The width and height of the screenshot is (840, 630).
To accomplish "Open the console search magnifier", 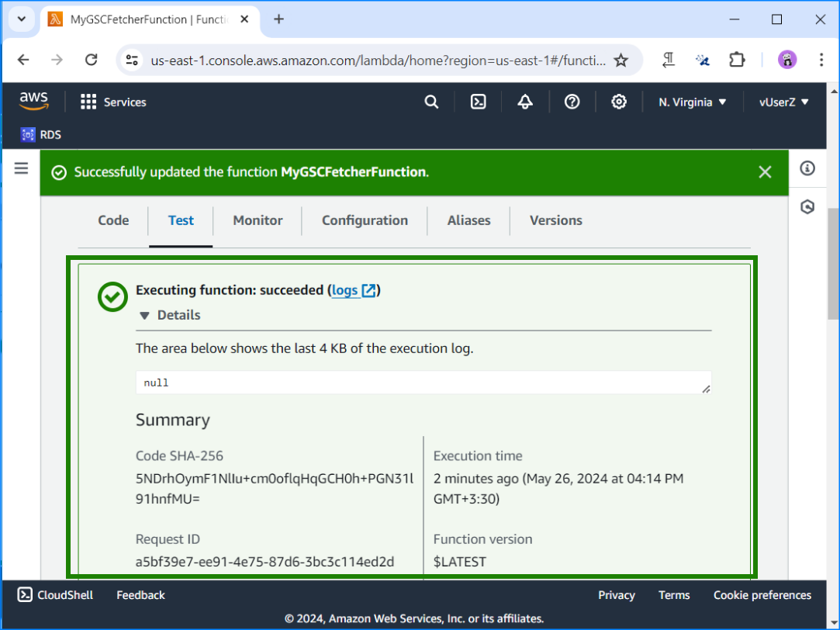I will pyautogui.click(x=431, y=101).
